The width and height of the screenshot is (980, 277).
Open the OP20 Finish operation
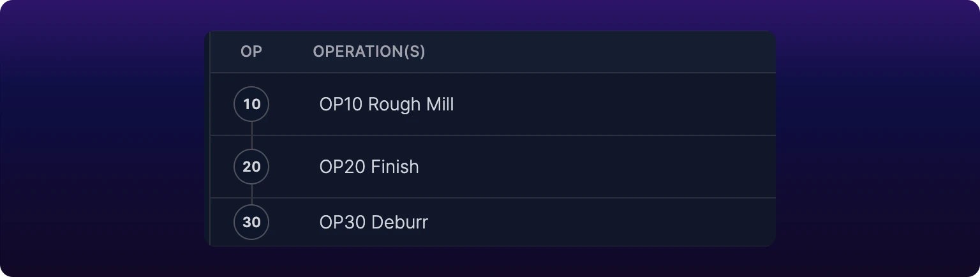pyautogui.click(x=369, y=167)
